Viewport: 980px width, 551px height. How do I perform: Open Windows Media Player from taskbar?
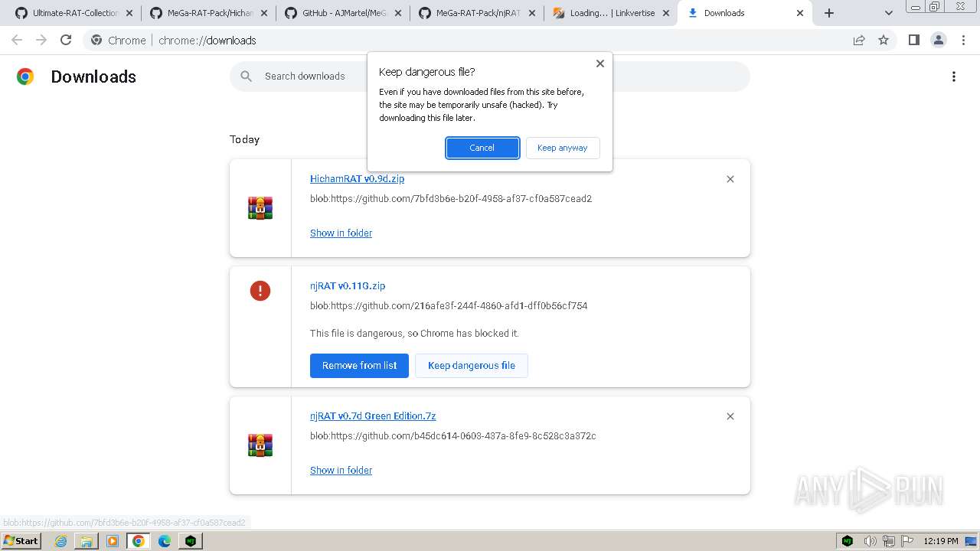113,541
